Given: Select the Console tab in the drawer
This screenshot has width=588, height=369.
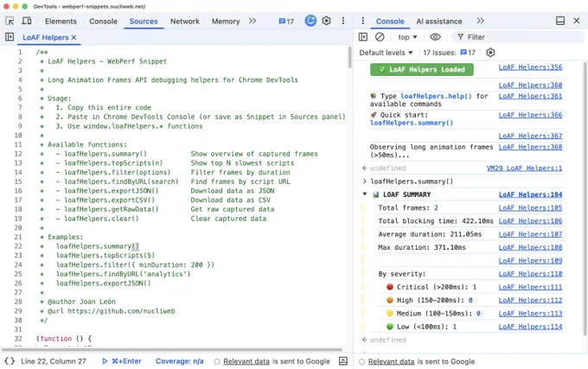Looking at the screenshot, I should (x=390, y=22).
